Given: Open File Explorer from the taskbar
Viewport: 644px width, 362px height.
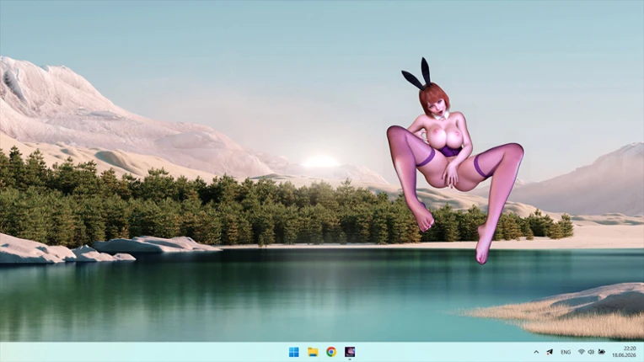Looking at the screenshot, I should coord(313,352).
